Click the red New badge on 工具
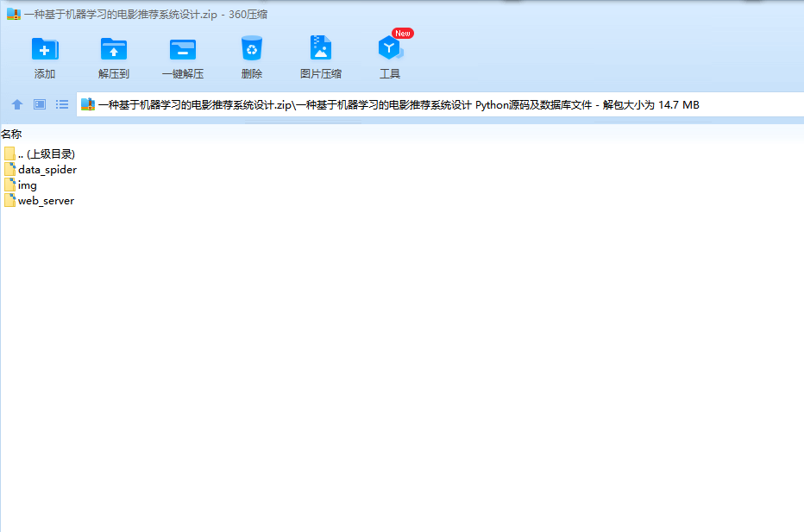This screenshot has height=532, width=804. click(403, 34)
